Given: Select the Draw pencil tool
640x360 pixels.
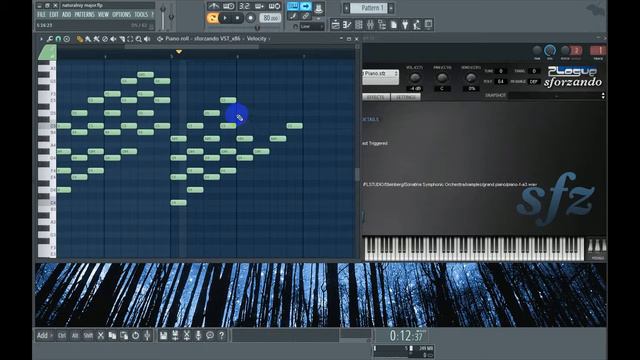Looking at the screenshot, I should click(80, 39).
